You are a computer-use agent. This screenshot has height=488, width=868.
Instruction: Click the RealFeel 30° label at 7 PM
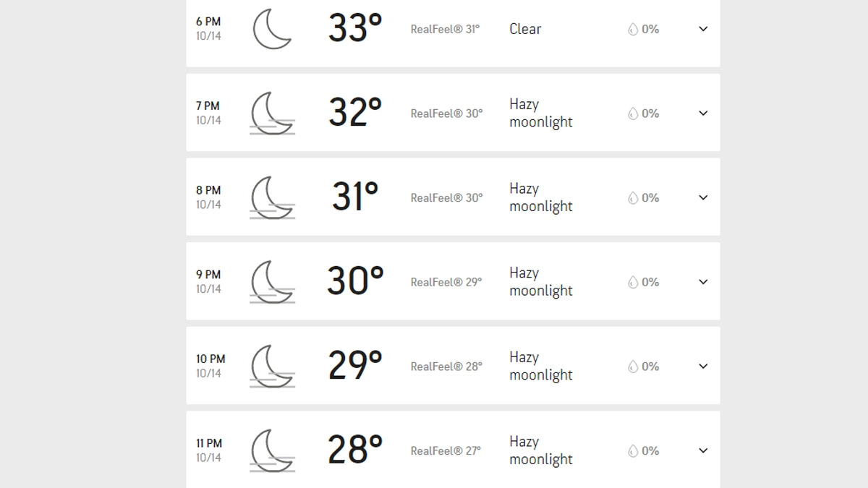point(446,114)
